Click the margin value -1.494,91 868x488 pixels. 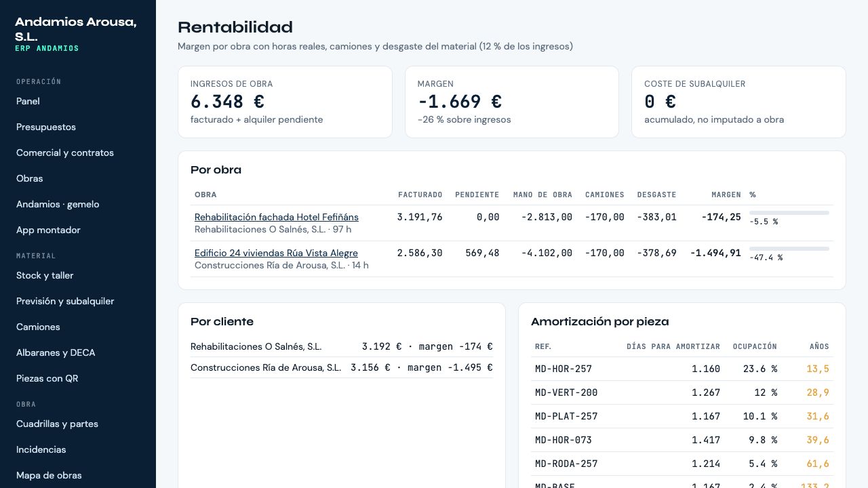715,253
